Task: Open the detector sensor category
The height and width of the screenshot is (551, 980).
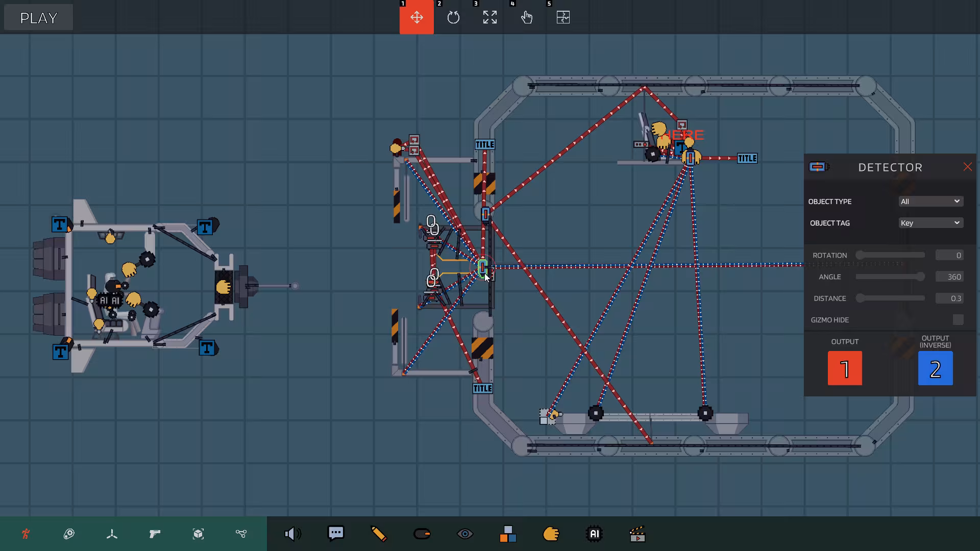Action: pyautogui.click(x=422, y=534)
